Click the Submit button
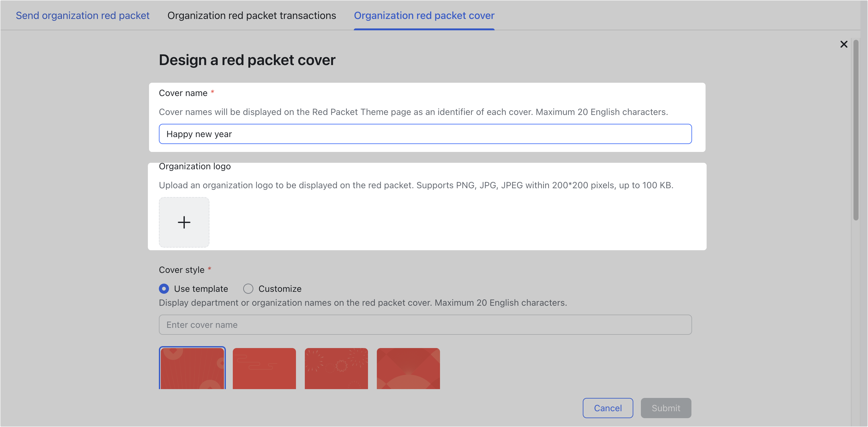Image resolution: width=868 pixels, height=427 pixels. (x=666, y=408)
